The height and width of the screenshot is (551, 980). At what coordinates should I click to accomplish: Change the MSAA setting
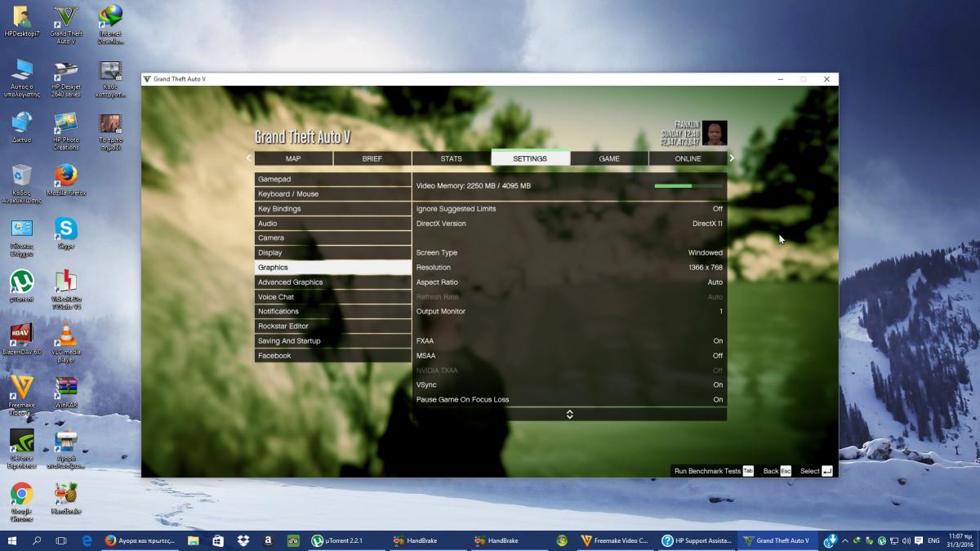pyautogui.click(x=569, y=356)
